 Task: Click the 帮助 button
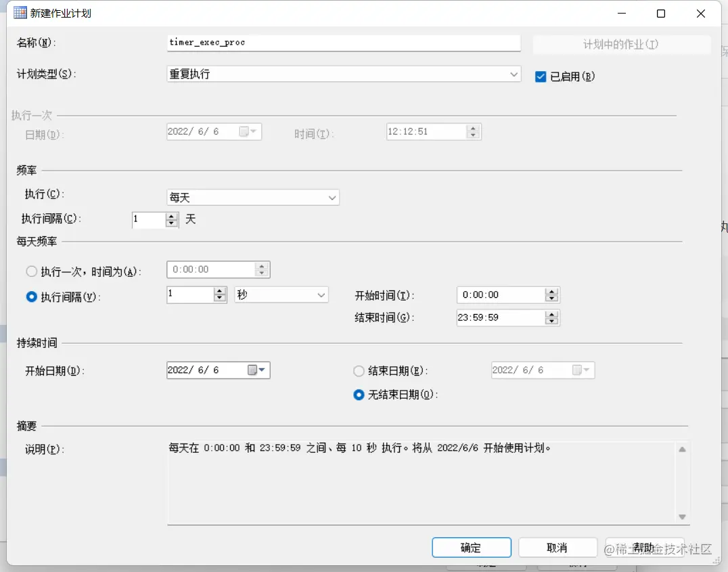(x=644, y=548)
